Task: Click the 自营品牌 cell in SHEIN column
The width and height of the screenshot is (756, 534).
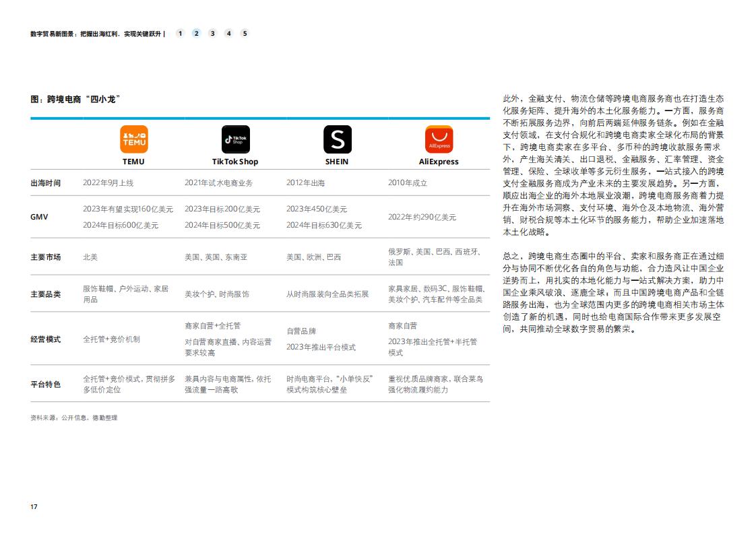Action: 301,331
